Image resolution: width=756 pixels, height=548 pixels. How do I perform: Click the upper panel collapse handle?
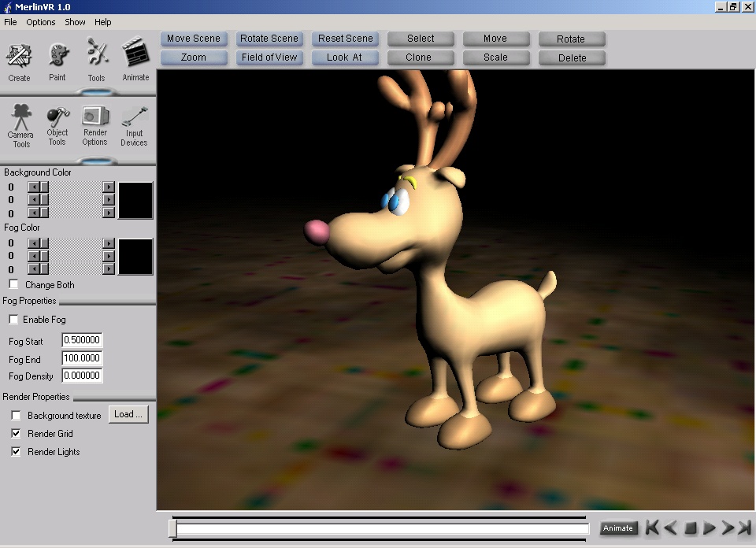tap(96, 91)
